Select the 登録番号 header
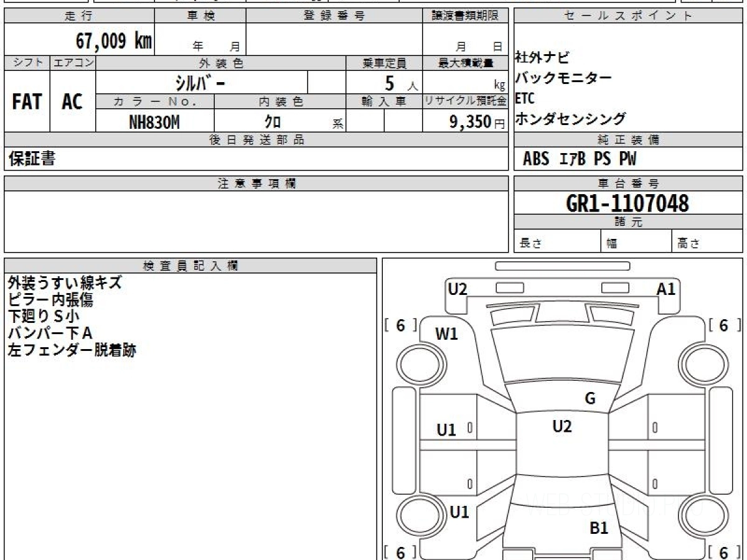The width and height of the screenshot is (747, 560). click(334, 16)
